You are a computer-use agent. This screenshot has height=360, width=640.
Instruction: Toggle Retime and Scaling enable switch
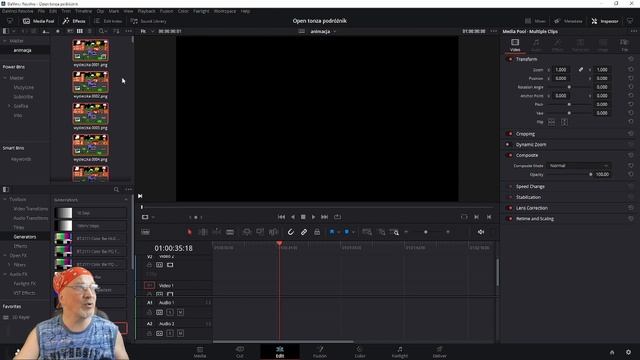(509, 219)
